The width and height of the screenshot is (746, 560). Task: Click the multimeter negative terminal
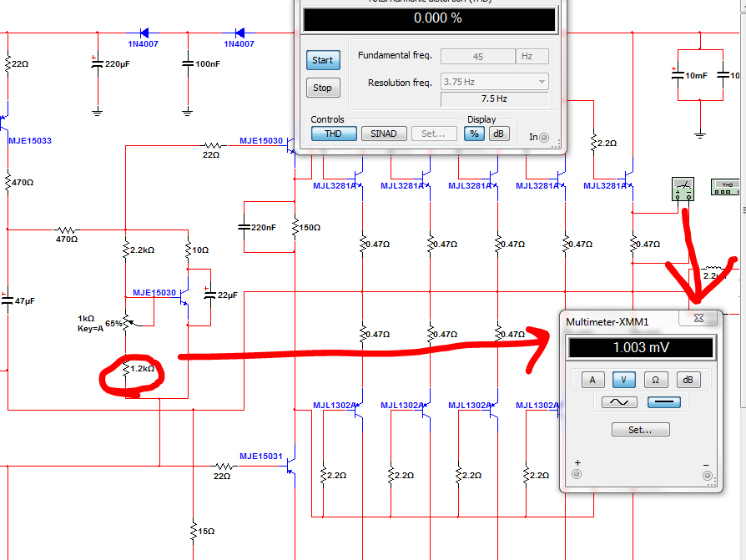(707, 476)
